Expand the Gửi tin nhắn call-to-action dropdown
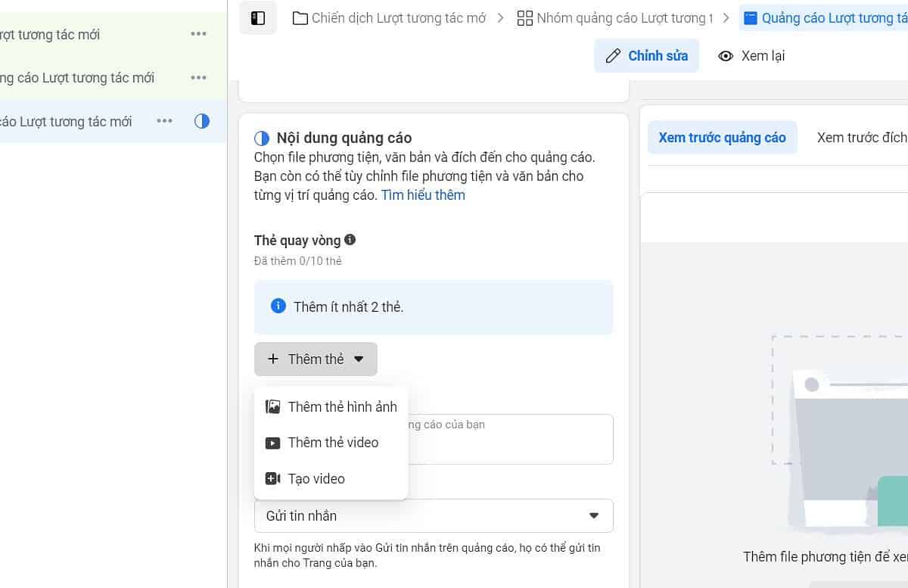This screenshot has height=588, width=908. coord(434,516)
